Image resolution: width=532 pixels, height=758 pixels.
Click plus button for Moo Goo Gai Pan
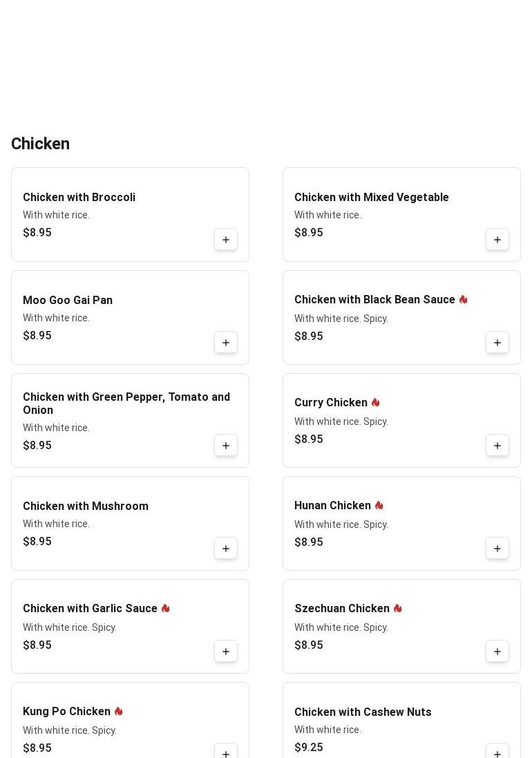coord(226,343)
